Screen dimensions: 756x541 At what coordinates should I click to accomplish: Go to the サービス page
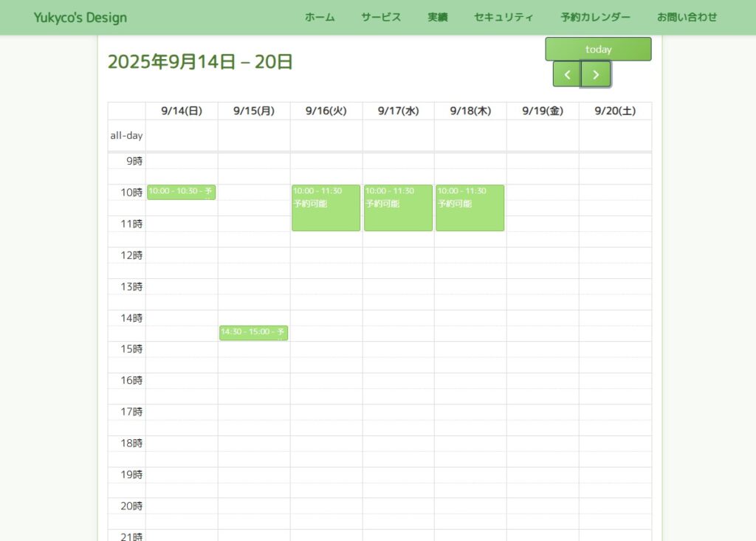(381, 17)
